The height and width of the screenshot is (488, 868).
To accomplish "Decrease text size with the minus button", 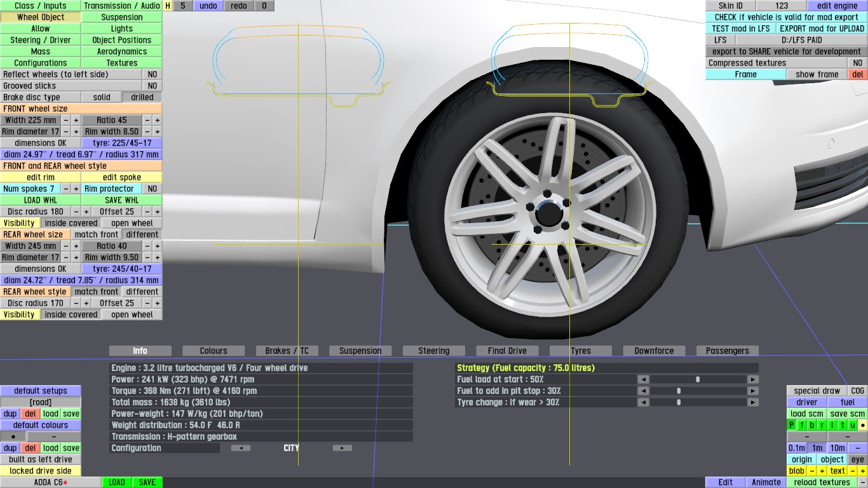I will 853,471.
